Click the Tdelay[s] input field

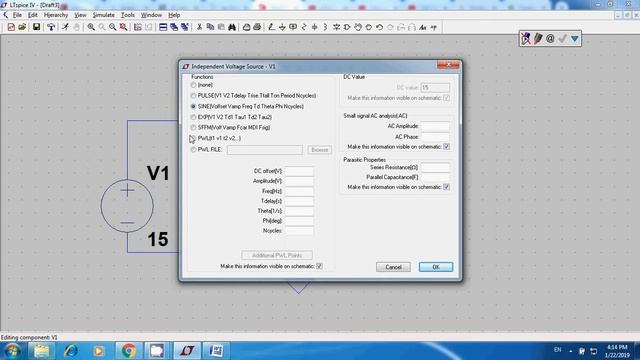[x=299, y=201]
